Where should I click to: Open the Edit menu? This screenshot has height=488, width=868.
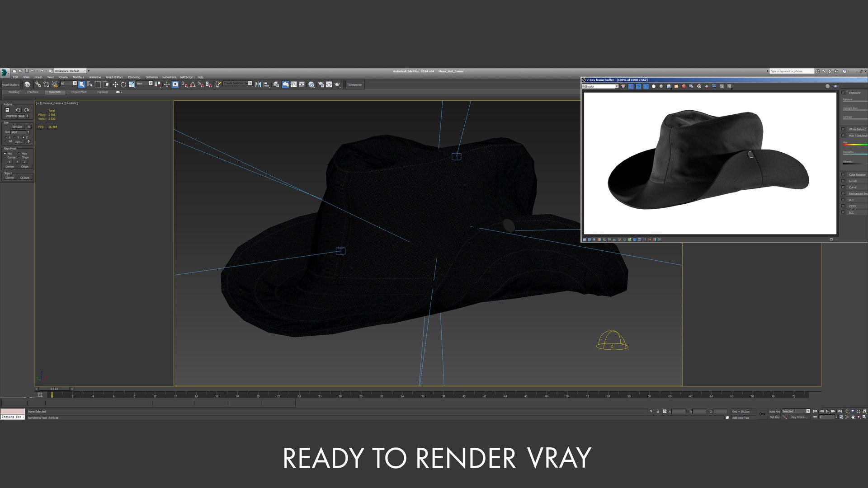[x=15, y=77]
